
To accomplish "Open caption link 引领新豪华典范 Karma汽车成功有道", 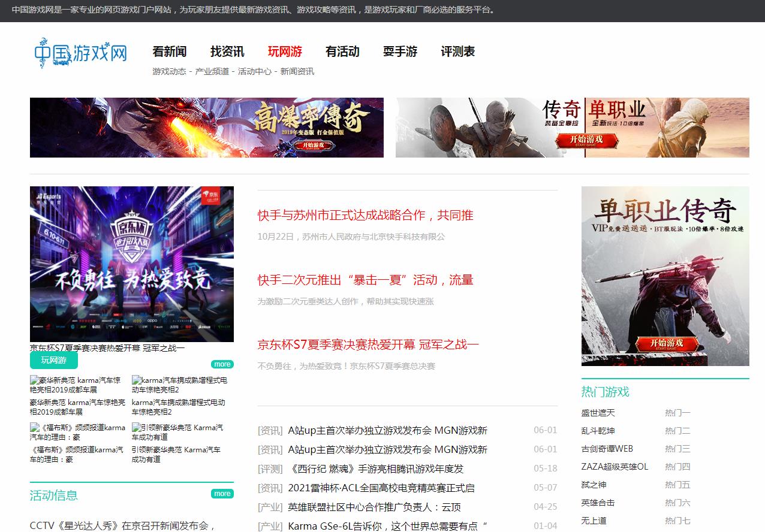I will pyautogui.click(x=176, y=454).
